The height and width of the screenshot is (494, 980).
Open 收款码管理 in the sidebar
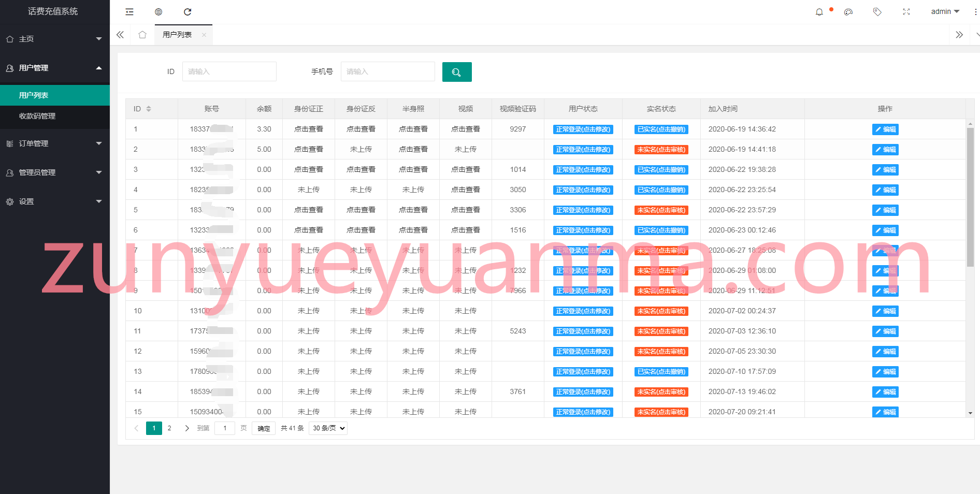click(55, 116)
